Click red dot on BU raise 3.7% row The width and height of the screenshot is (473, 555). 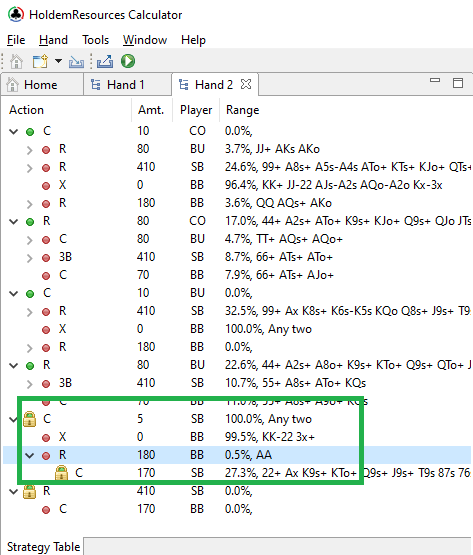[46, 150]
